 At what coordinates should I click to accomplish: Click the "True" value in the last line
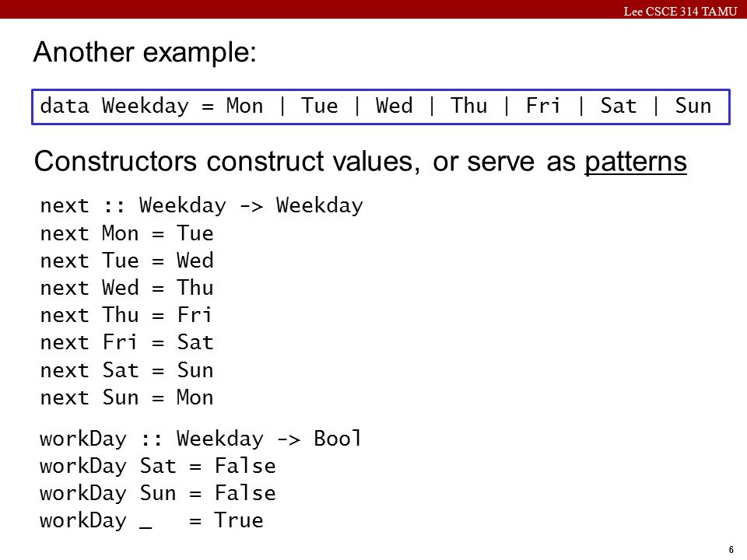coord(239,520)
